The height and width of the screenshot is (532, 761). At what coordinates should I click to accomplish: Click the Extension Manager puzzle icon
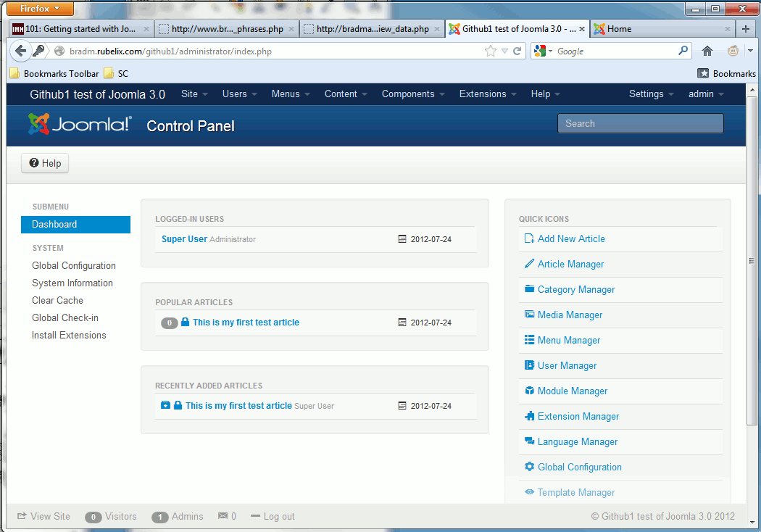coord(529,416)
